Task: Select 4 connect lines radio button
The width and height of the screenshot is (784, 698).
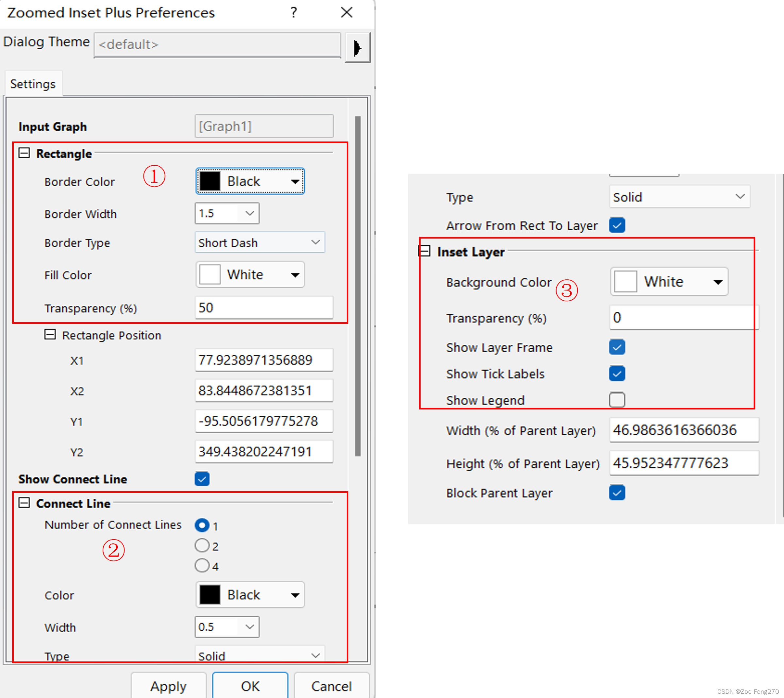Action: click(202, 565)
